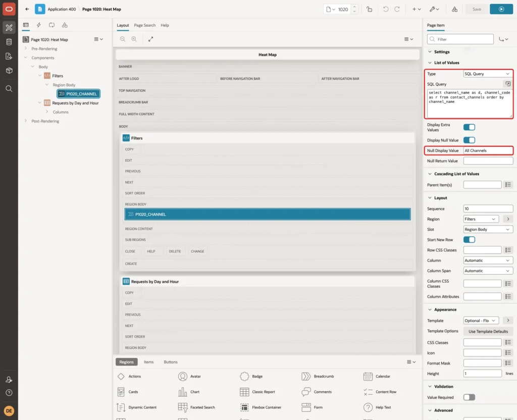The width and height of the screenshot is (517, 420).
Task: Click the page lock icon
Action: [x=369, y=9]
